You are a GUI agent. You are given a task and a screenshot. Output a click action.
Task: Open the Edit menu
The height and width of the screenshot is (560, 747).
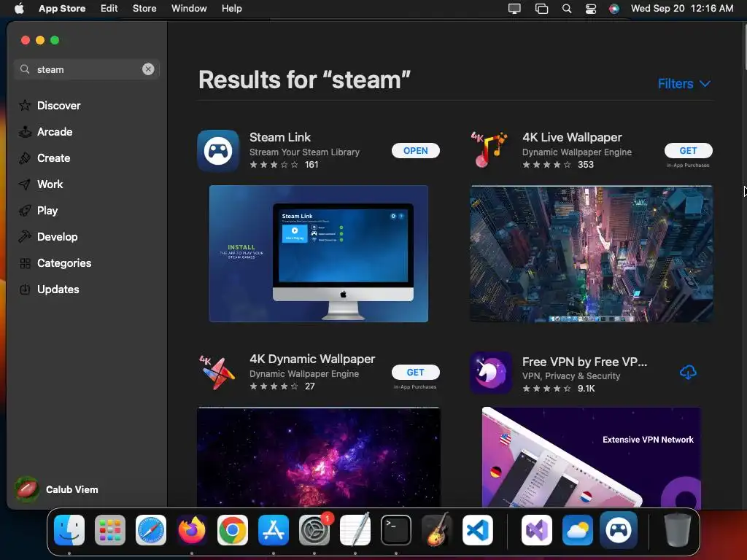coord(109,8)
